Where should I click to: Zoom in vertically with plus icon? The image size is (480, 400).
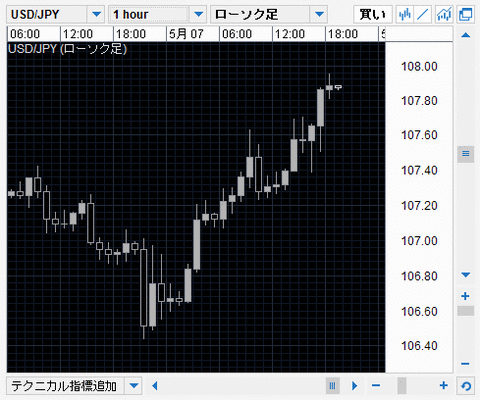coord(465,296)
